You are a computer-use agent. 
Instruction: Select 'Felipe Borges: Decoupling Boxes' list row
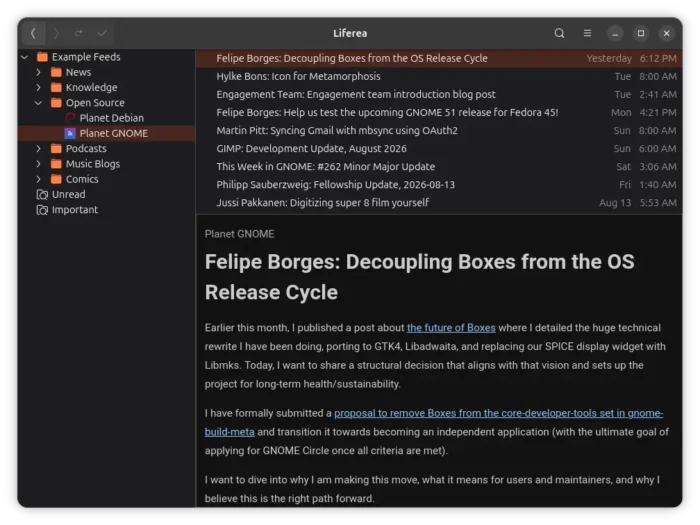click(439, 58)
